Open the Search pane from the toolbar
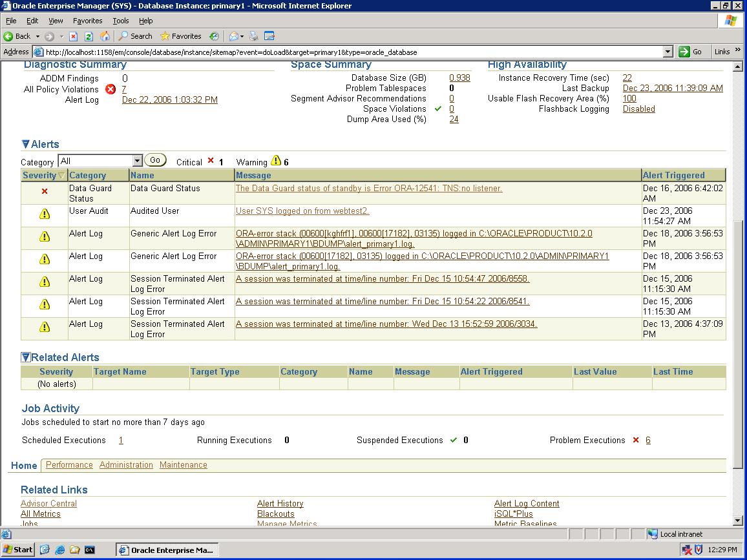 (135, 36)
